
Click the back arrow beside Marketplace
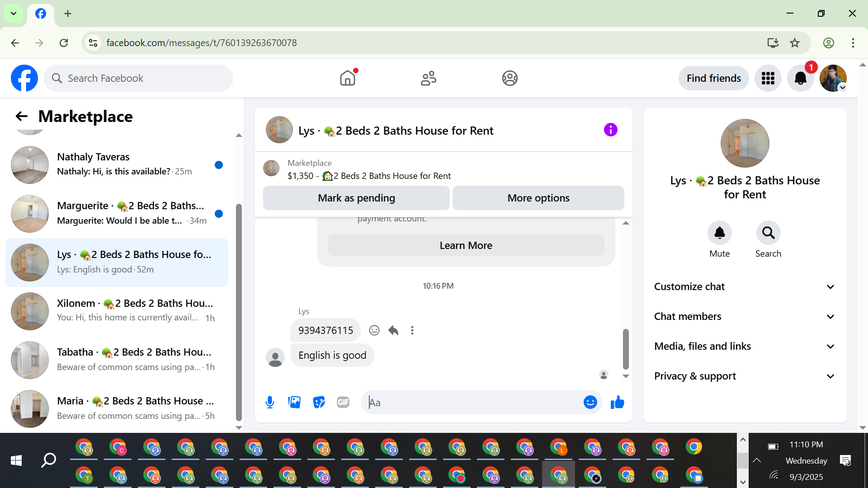(21, 117)
